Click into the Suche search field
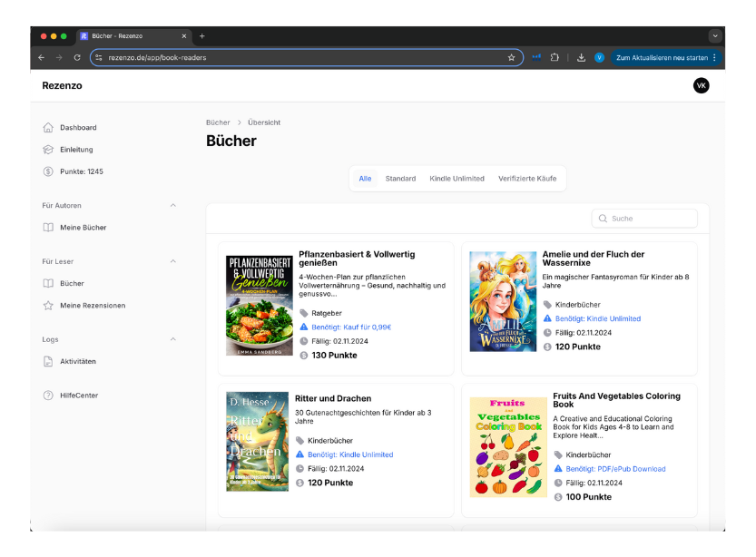Image resolution: width=756 pixels, height=557 pixels. (x=651, y=219)
